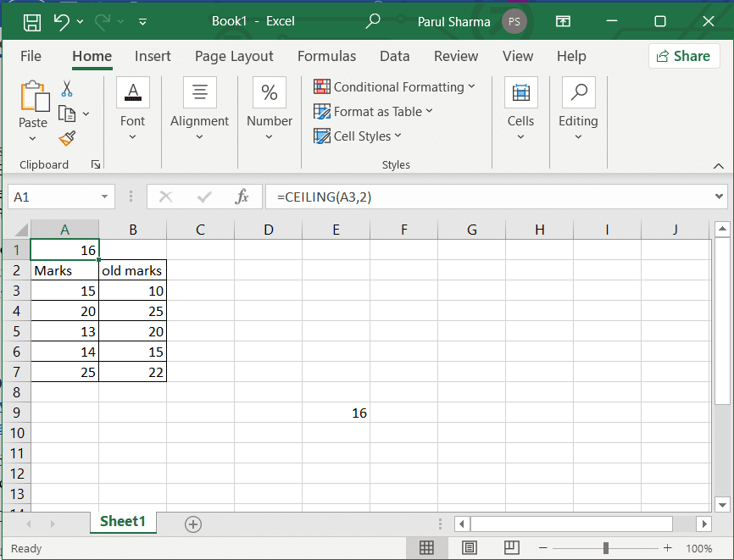Screen dimensions: 734x560
Task: Open Customize Quick Access Toolbar dropdown
Action: click(x=142, y=21)
